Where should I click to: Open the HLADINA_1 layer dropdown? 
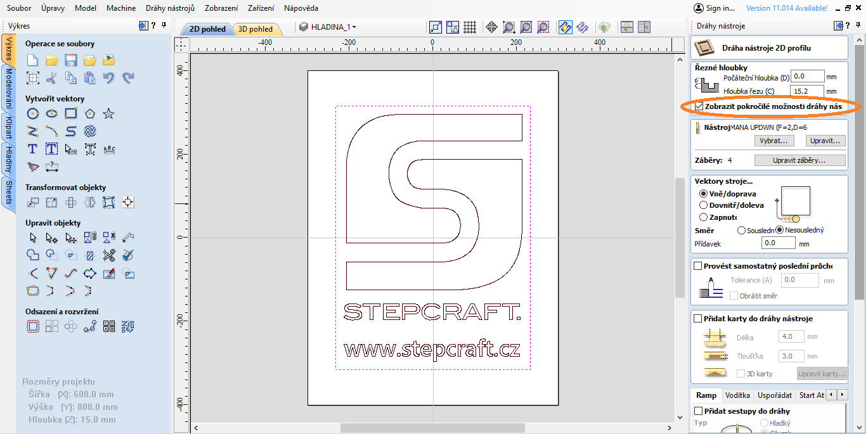(x=327, y=27)
